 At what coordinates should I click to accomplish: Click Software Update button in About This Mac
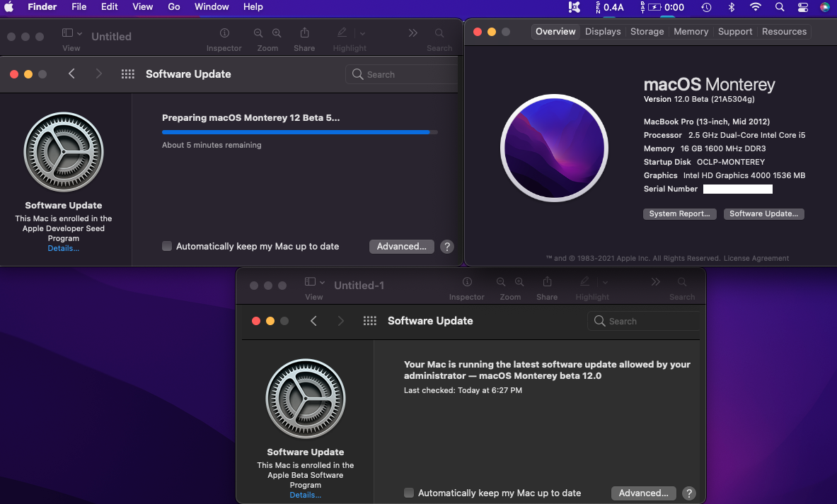pyautogui.click(x=764, y=213)
